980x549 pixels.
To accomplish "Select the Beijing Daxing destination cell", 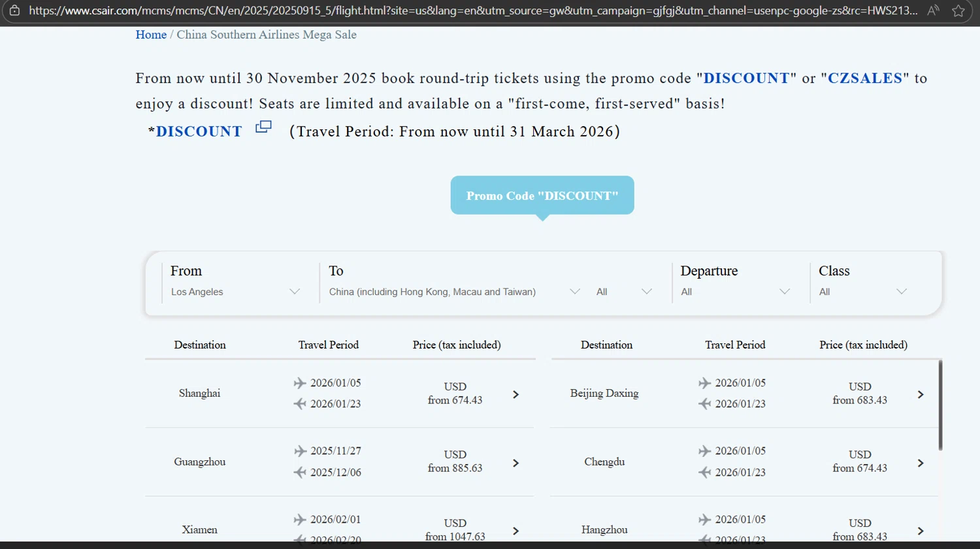I will click(604, 394).
